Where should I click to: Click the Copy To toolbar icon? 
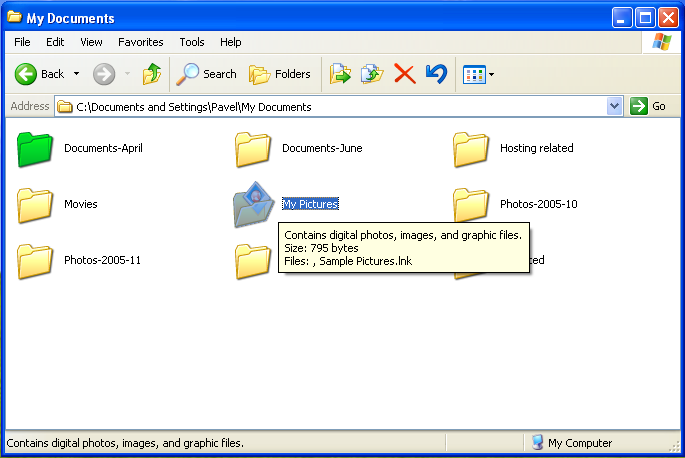(x=372, y=74)
